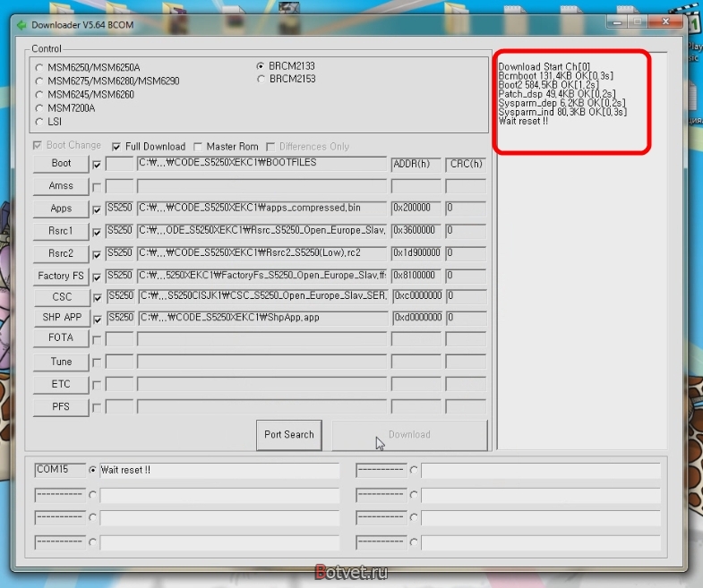Click the PFS file button

61,407
